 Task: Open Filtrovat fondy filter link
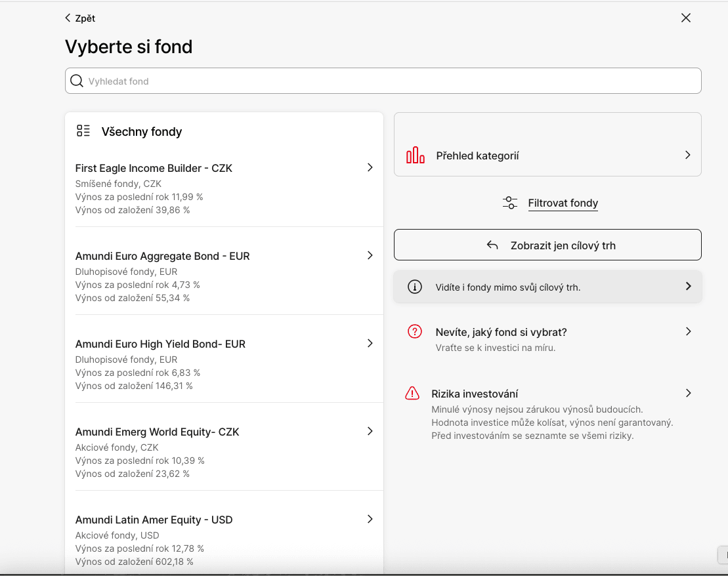(x=563, y=203)
